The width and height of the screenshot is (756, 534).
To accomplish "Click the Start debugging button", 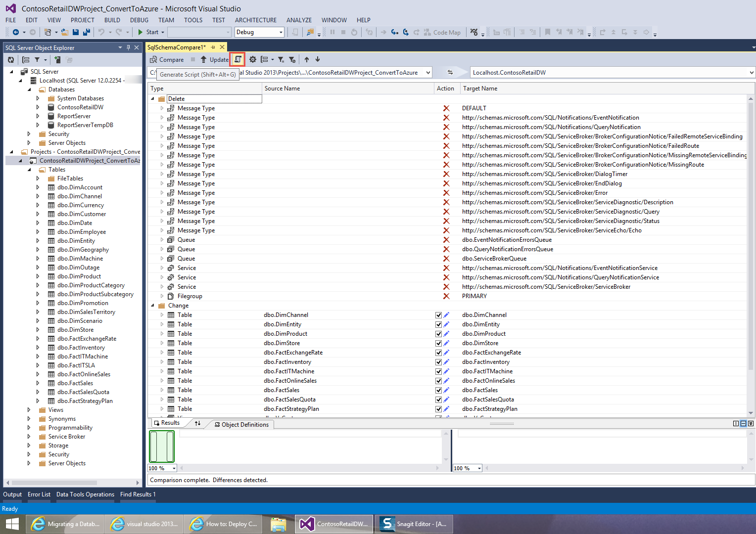I will point(148,32).
